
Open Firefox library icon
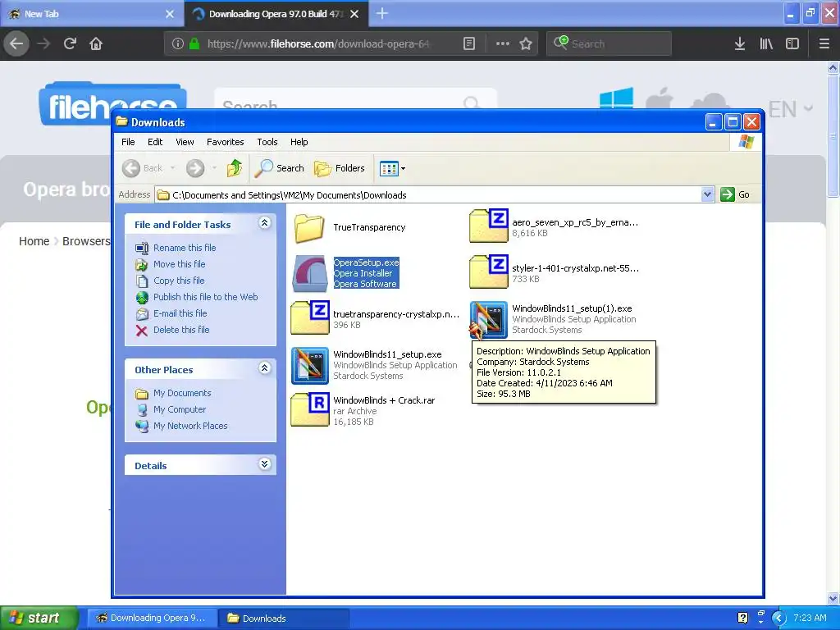(x=766, y=43)
